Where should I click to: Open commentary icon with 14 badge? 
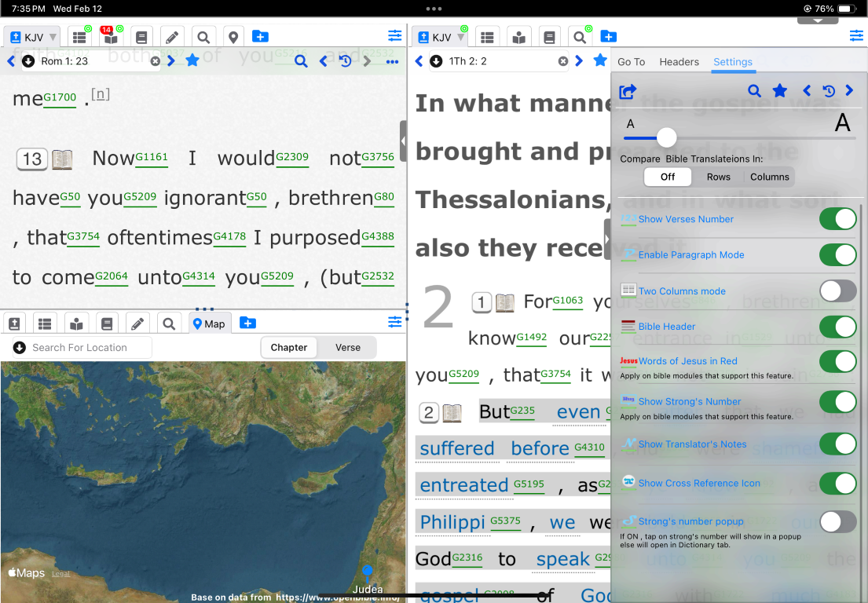[x=110, y=37]
